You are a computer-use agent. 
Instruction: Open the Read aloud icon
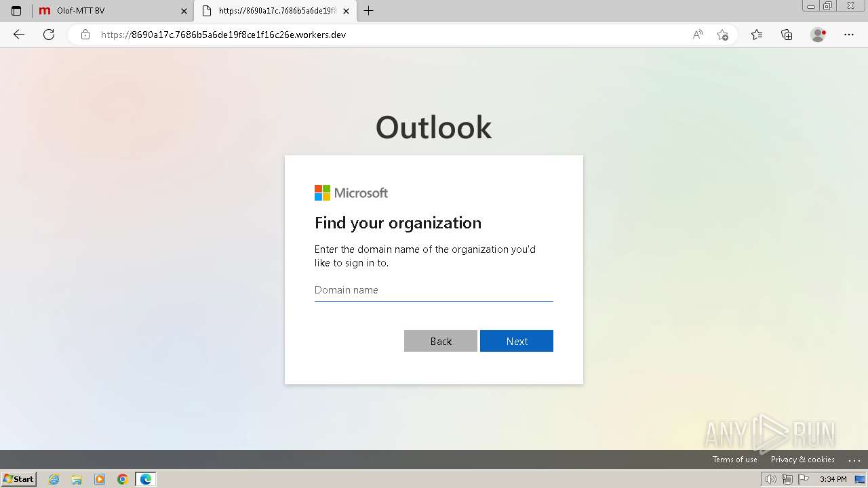click(x=698, y=35)
